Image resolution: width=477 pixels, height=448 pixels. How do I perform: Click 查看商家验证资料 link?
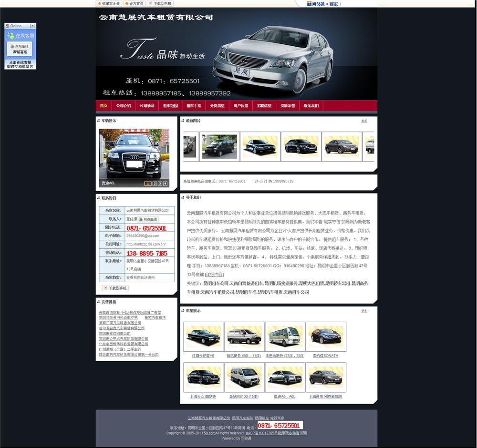140,277
